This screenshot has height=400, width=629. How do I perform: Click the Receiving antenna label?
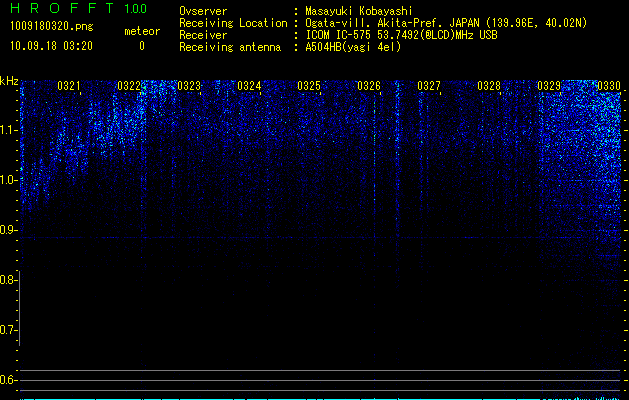[230, 47]
